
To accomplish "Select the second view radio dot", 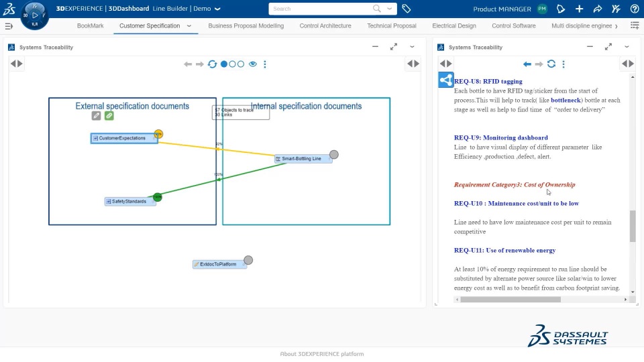I will tap(233, 64).
